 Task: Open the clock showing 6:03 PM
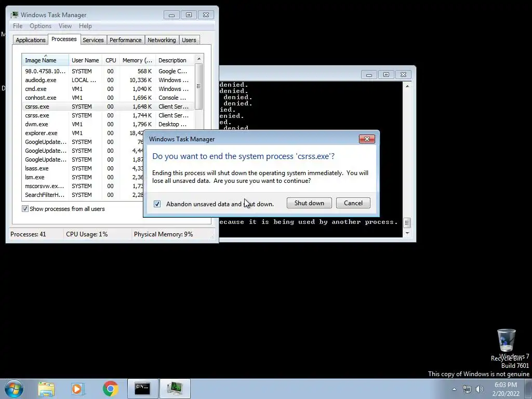[x=506, y=389]
